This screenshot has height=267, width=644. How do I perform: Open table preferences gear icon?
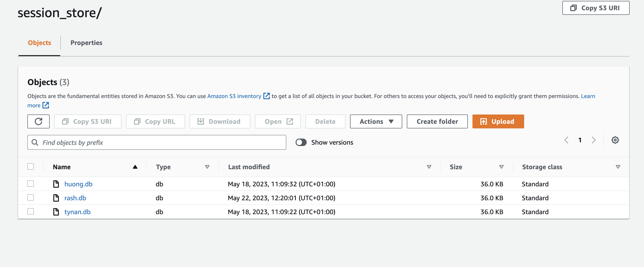click(x=615, y=140)
